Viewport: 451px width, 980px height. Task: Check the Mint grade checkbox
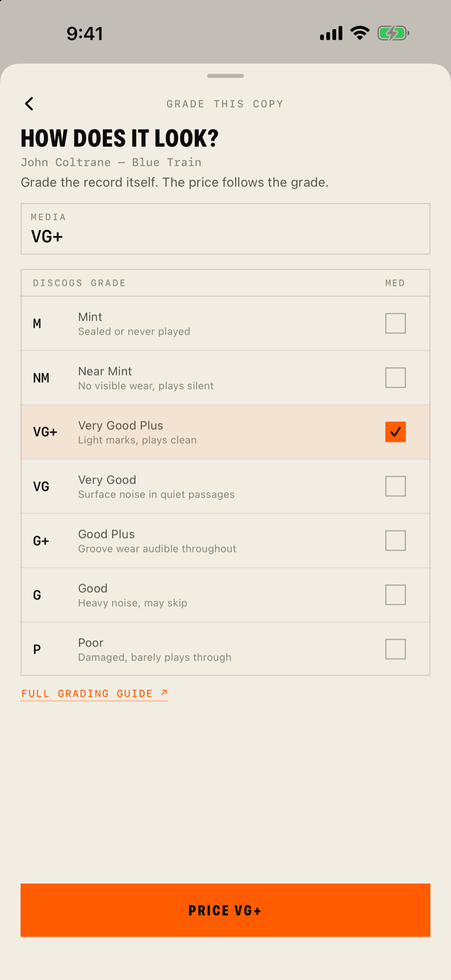[x=395, y=324]
